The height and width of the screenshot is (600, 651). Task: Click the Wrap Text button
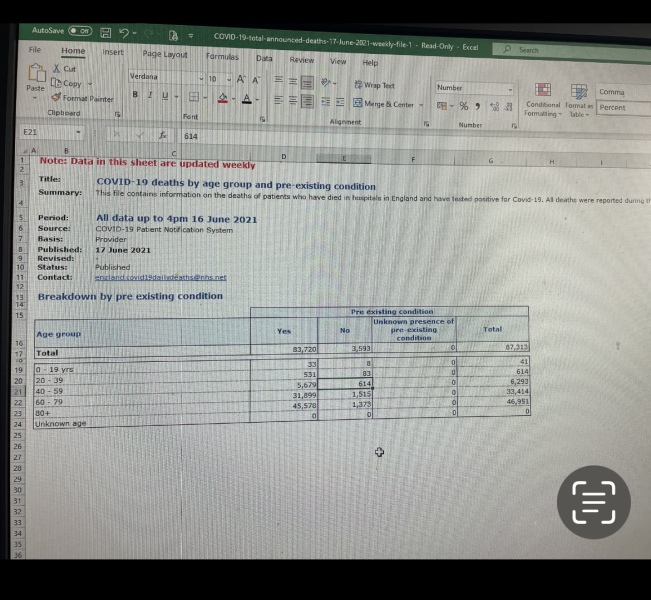click(x=373, y=86)
